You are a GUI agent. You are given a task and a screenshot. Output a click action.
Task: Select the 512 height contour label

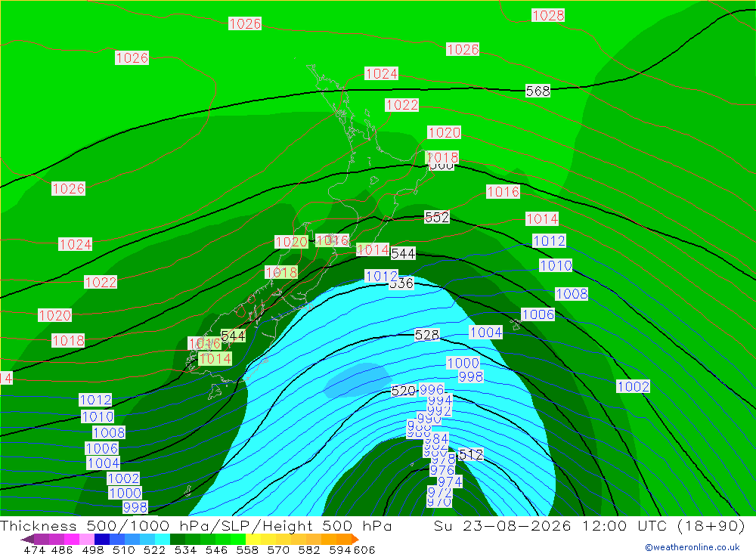tap(470, 454)
